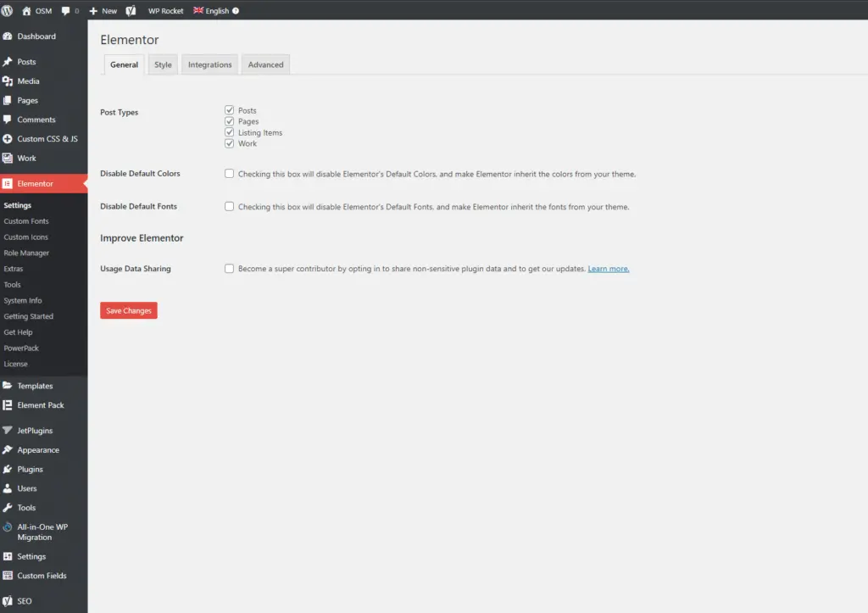Screen dimensions: 868x613
Task: Click the OSM site name link
Action: [44, 11]
